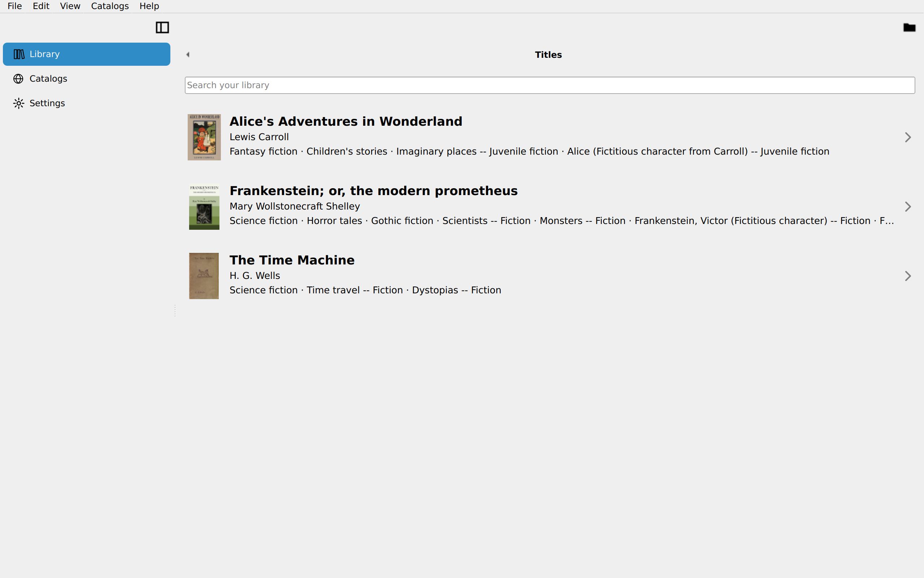Click The Time Machine cover thumbnail
The image size is (924, 578).
click(204, 276)
